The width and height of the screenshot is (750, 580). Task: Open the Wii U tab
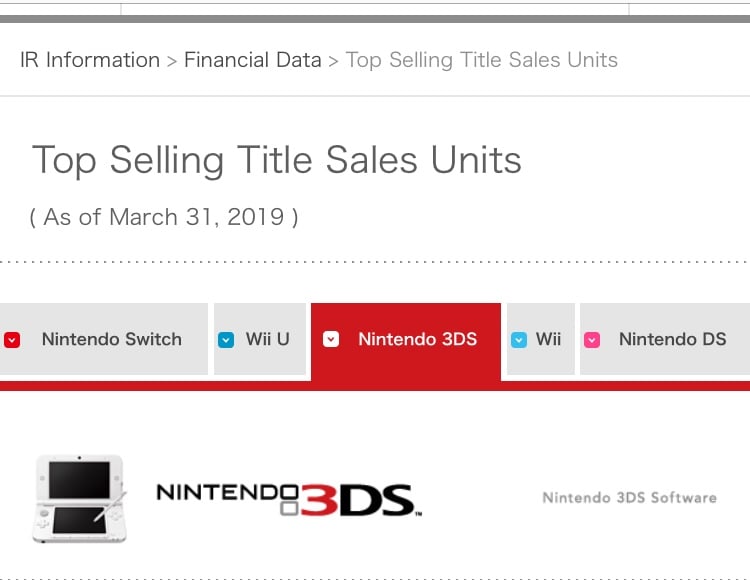267,340
